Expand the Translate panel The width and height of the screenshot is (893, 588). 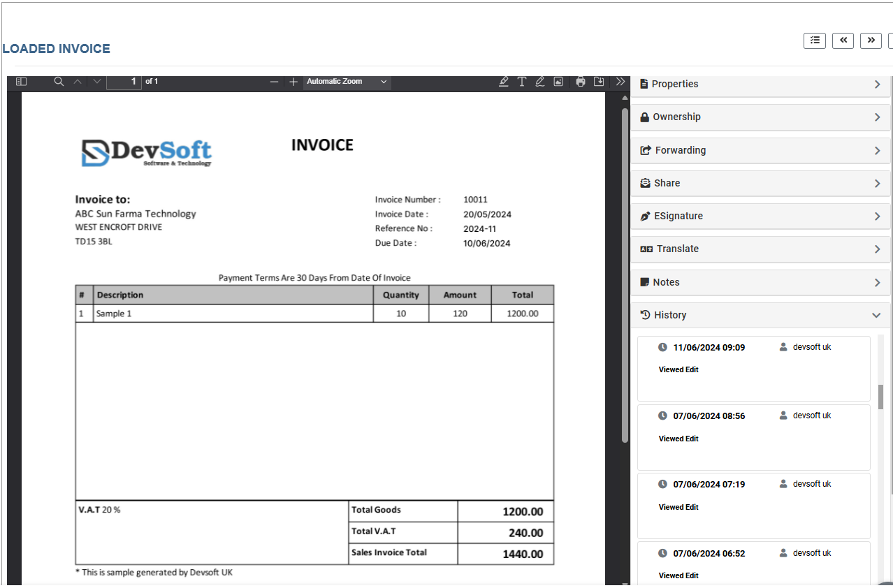760,249
